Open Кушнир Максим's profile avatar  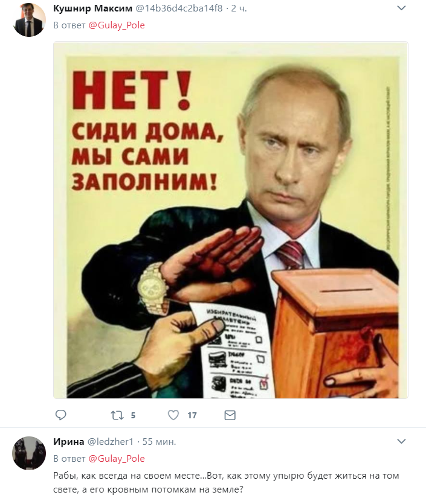(x=29, y=21)
